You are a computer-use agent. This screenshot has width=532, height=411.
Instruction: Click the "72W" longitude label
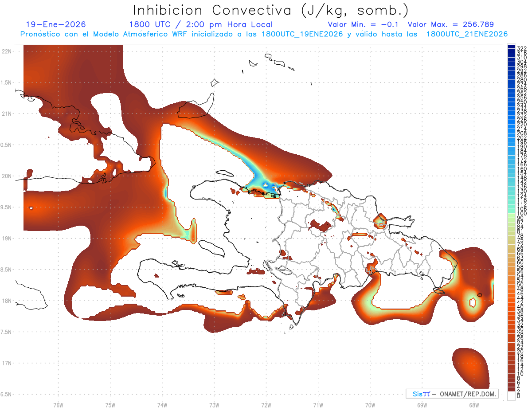click(266, 405)
